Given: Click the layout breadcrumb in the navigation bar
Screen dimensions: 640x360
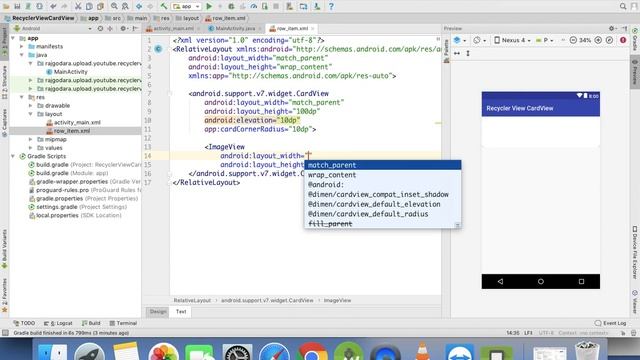Looking at the screenshot, I should 187,18.
